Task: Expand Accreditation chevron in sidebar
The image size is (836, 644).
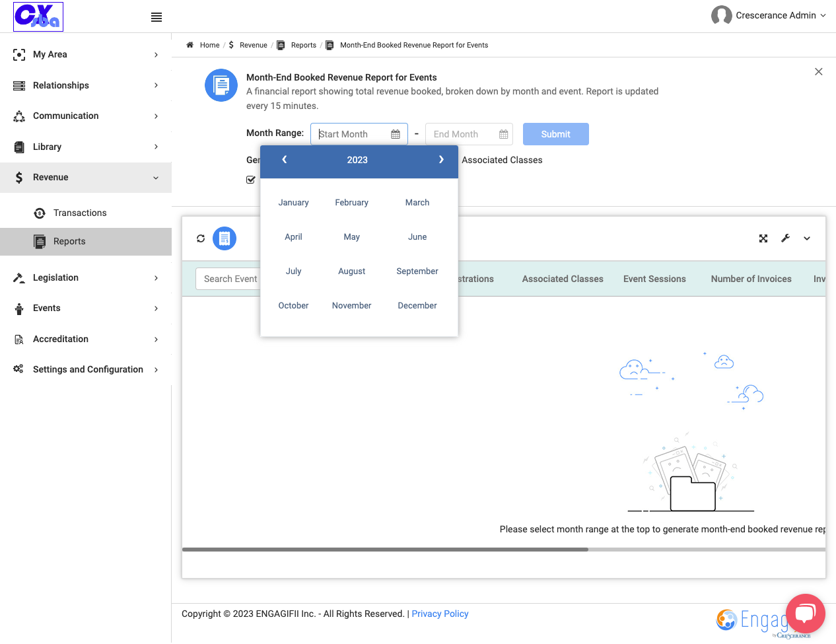Action: tap(156, 340)
